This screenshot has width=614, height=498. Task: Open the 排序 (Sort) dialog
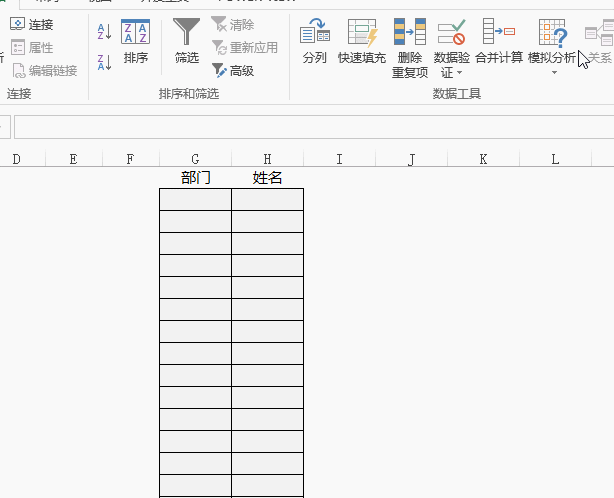[x=136, y=42]
